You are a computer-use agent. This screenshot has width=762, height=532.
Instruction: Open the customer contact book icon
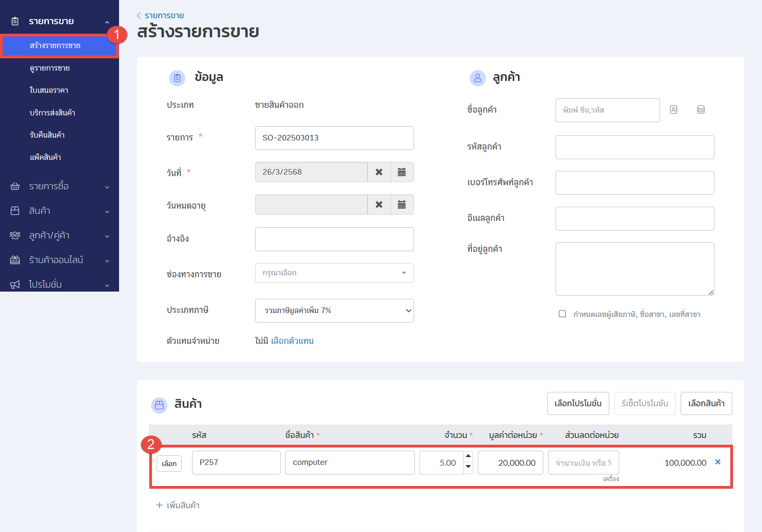pyautogui.click(x=673, y=109)
